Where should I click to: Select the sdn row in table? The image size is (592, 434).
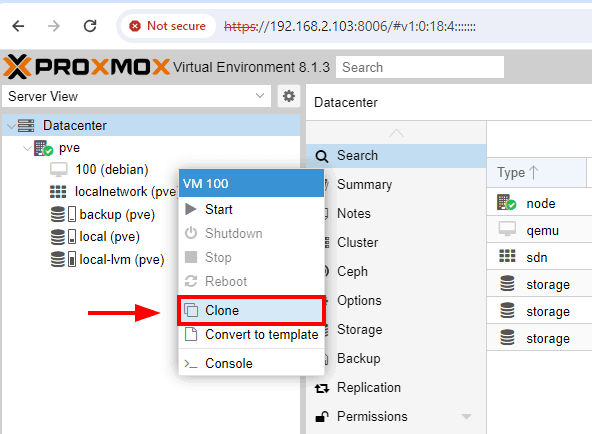540,257
